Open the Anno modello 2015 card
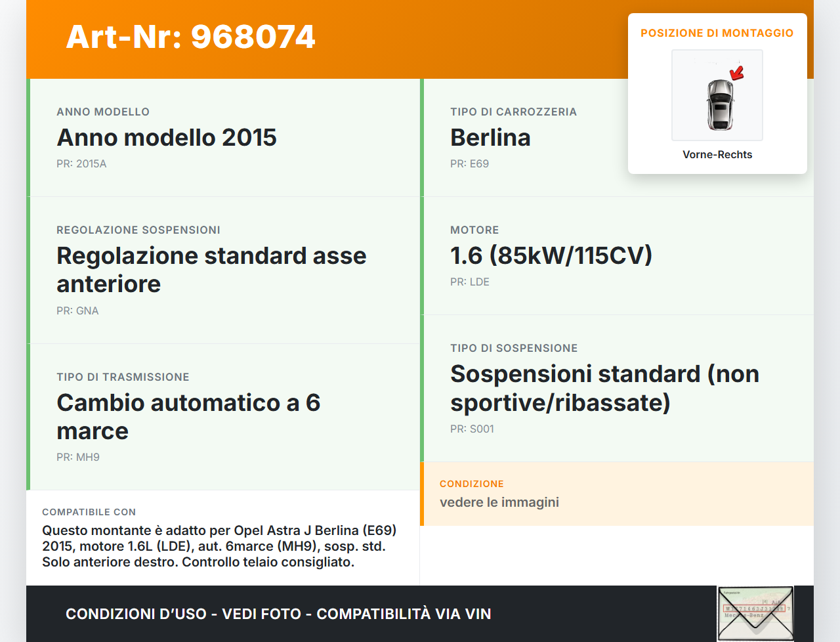 click(223, 138)
